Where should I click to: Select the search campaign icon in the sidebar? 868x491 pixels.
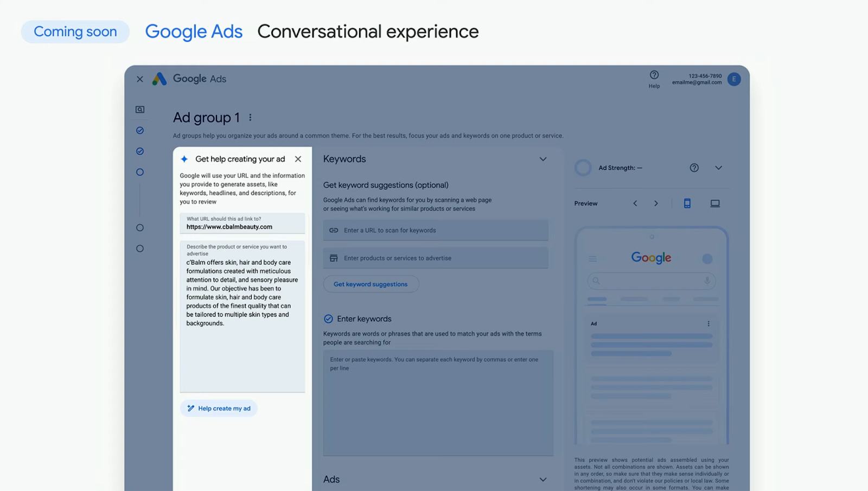pos(140,110)
